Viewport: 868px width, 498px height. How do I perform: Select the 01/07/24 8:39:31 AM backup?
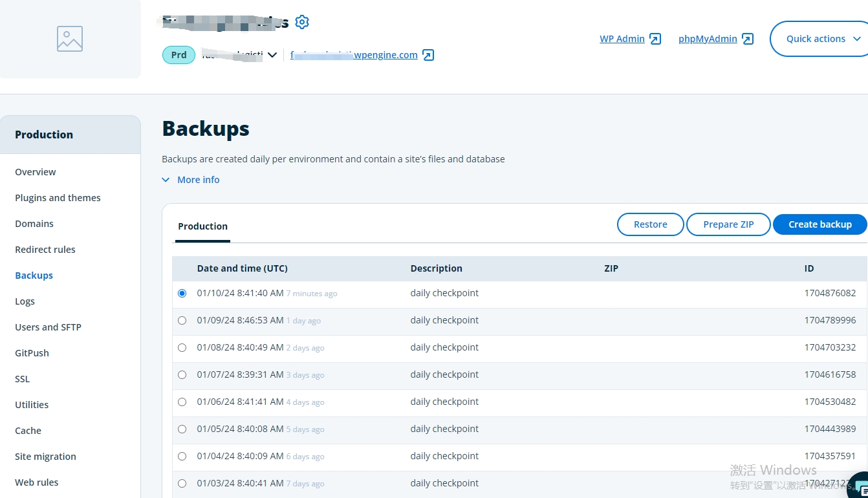point(182,375)
